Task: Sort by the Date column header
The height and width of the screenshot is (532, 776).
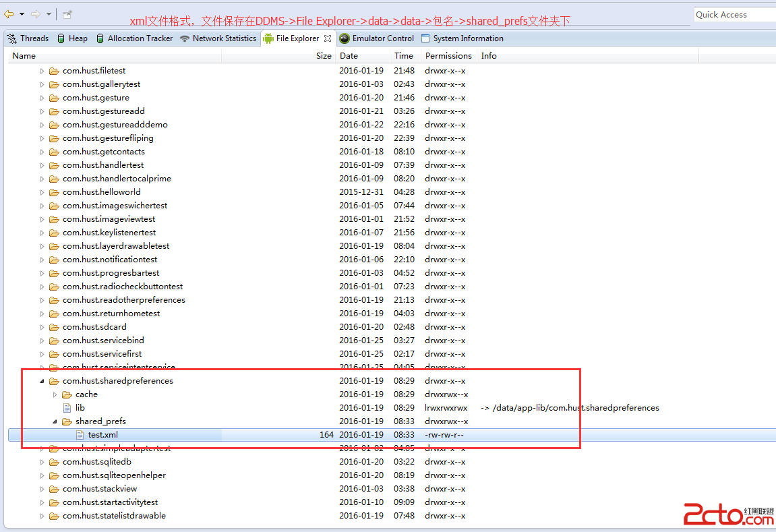Action: [x=362, y=56]
